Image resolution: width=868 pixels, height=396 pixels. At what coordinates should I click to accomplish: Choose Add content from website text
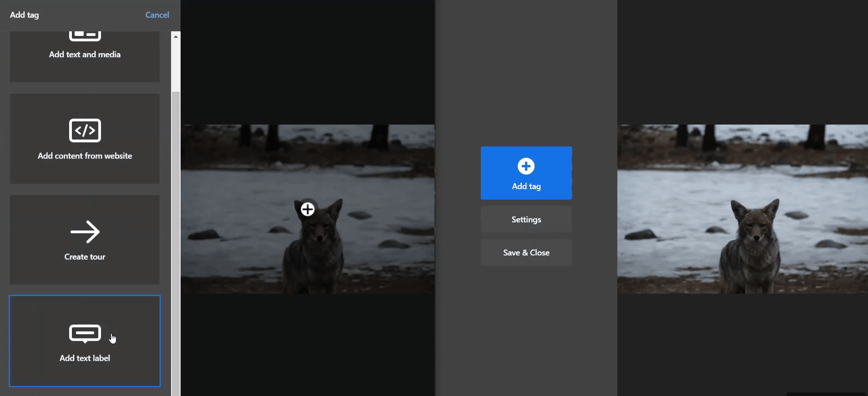pyautogui.click(x=85, y=156)
